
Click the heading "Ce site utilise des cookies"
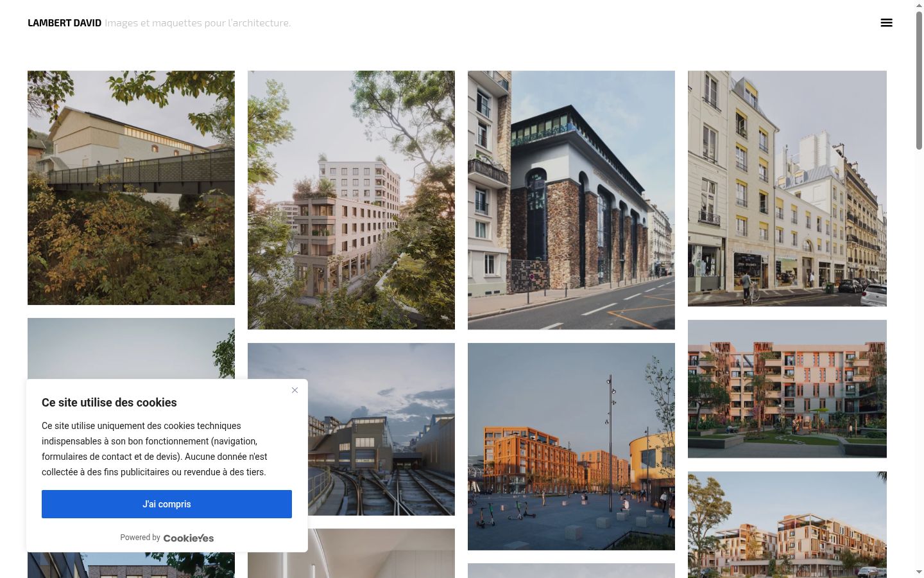tap(109, 403)
